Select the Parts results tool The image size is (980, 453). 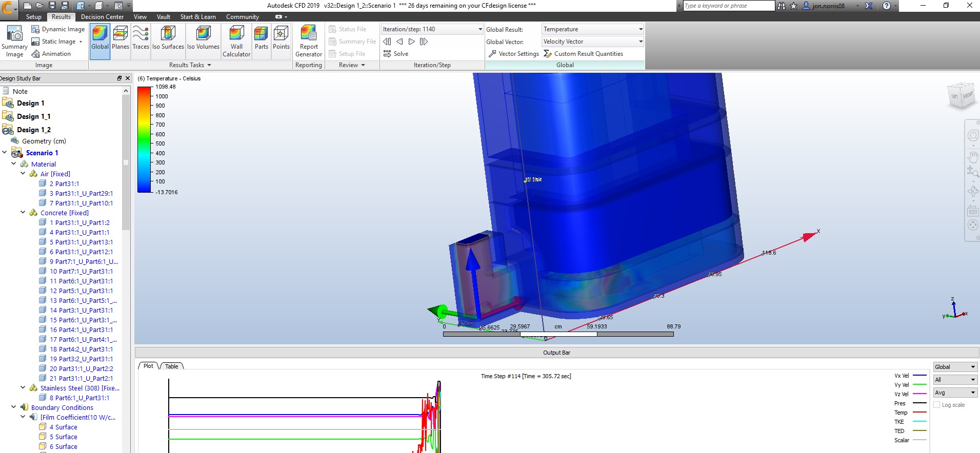[262, 42]
